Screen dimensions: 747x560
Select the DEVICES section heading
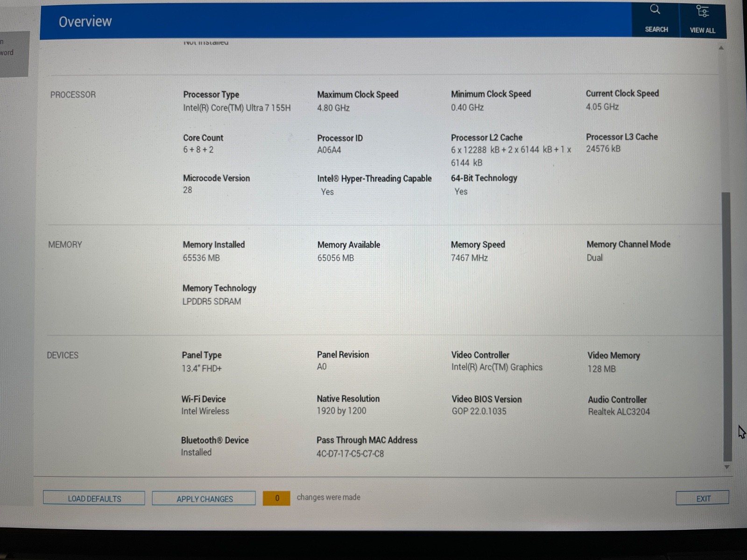tap(63, 355)
